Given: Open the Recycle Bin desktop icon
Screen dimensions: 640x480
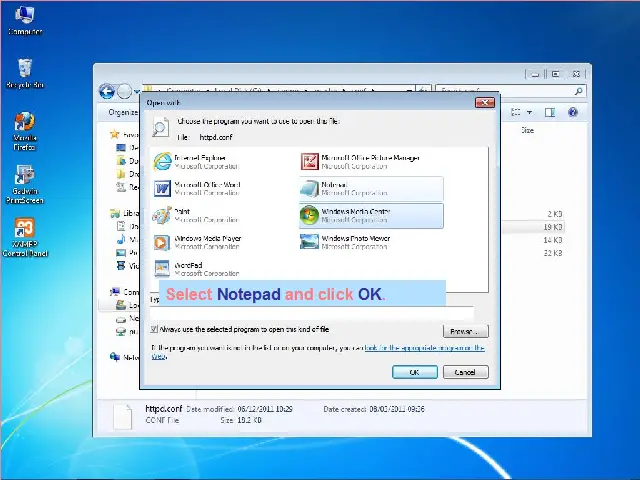Looking at the screenshot, I should click(x=25, y=74).
